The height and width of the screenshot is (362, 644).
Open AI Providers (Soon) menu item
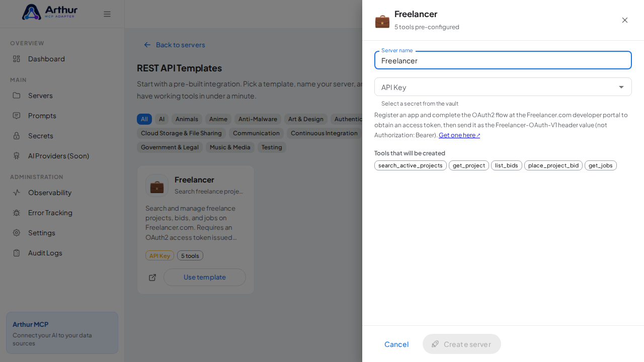62,156
